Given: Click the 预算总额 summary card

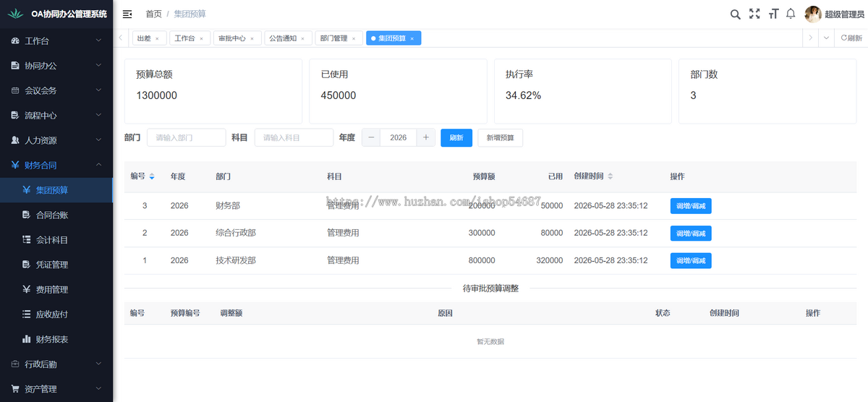Looking at the screenshot, I should pos(213,91).
